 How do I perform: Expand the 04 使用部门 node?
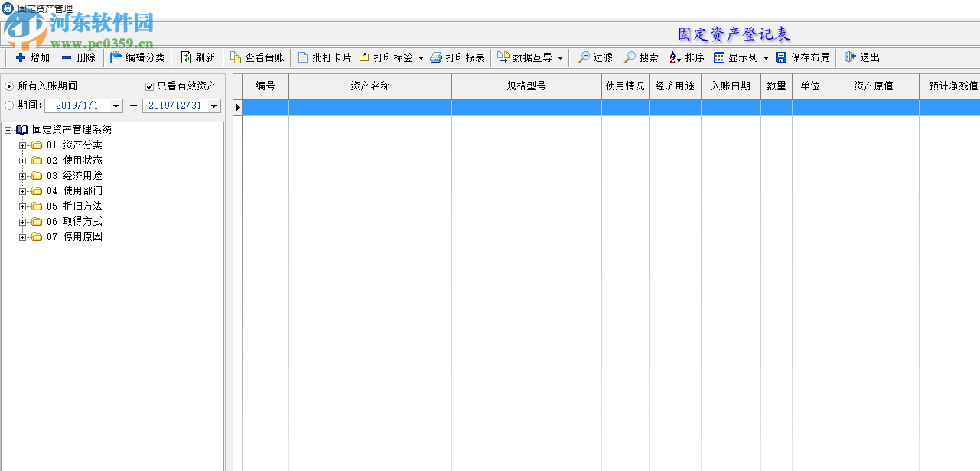[23, 191]
